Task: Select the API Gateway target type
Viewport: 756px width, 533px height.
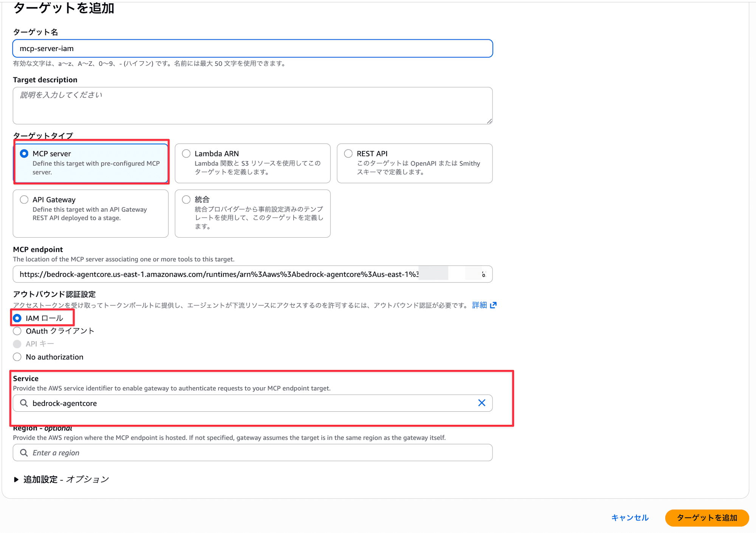Action: pos(24,199)
